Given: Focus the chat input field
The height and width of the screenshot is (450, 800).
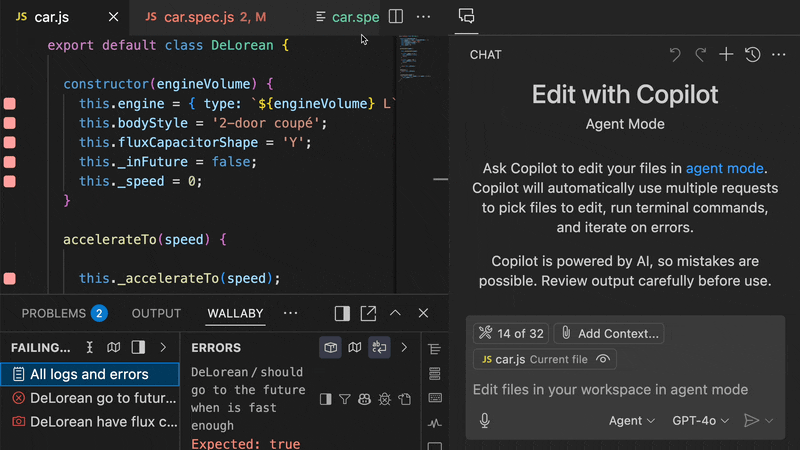Looking at the screenshot, I should click(x=625, y=390).
